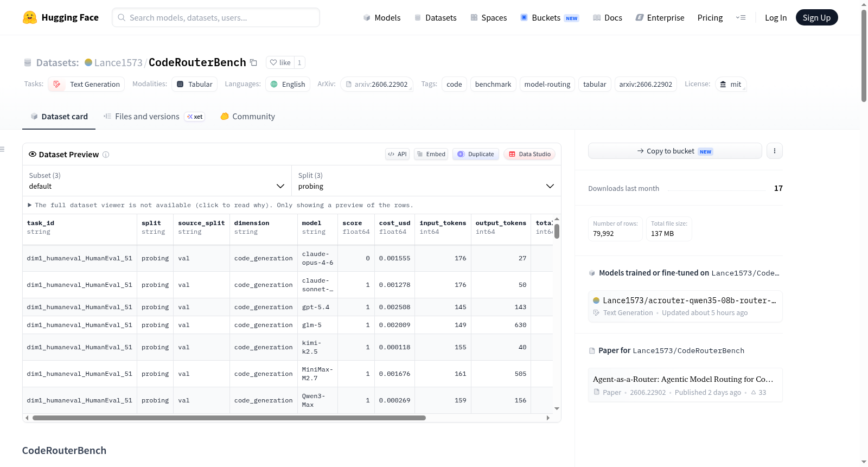Expand the dataset viewer not available notice
The width and height of the screenshot is (868, 467).
(220, 205)
